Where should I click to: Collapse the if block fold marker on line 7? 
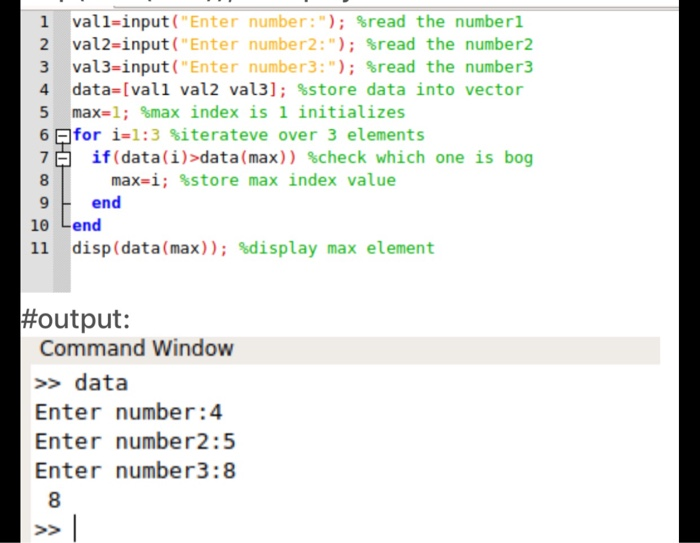point(63,159)
